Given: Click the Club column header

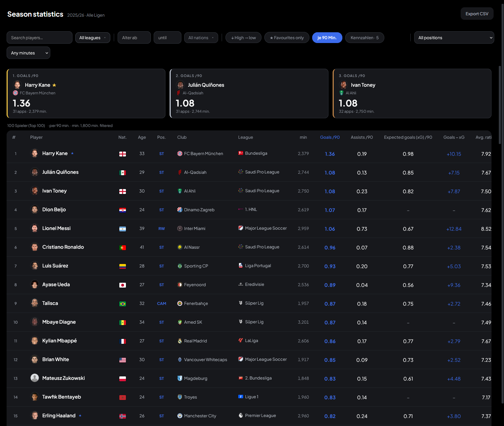Looking at the screenshot, I should (x=182, y=137).
